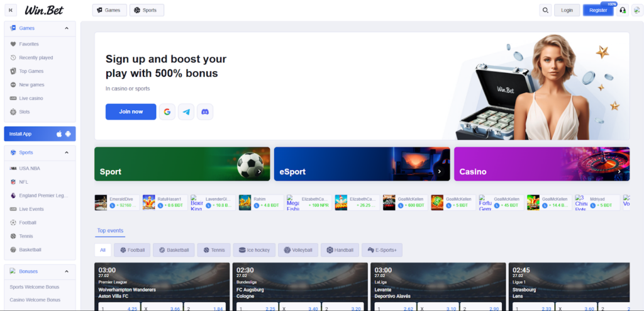644x311 pixels.
Task: Open the Sports tab in header
Action: pos(147,10)
